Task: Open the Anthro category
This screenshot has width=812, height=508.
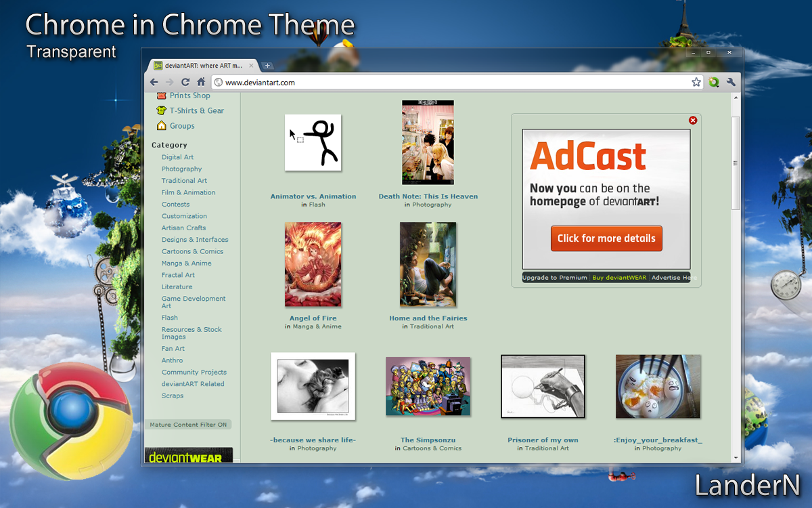Action: point(172,360)
